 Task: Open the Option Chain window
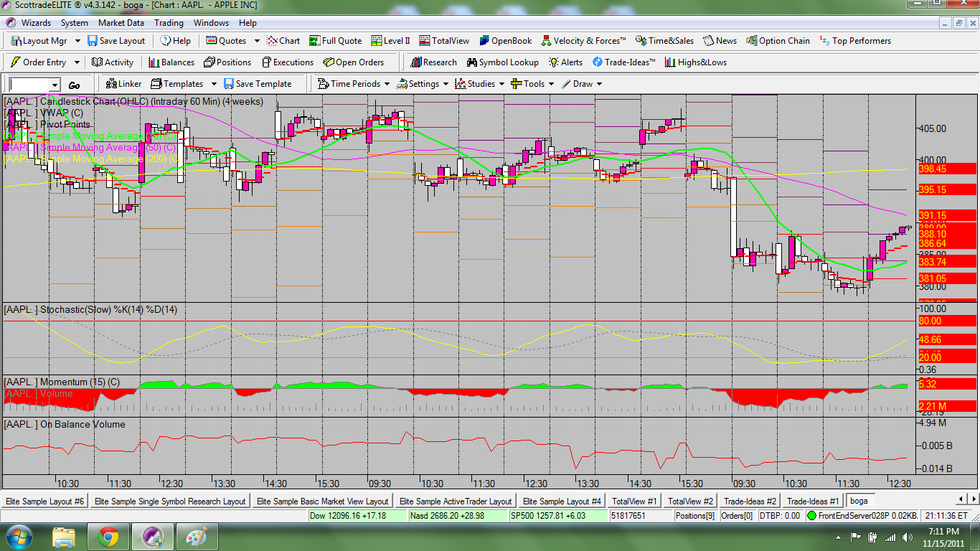[778, 41]
